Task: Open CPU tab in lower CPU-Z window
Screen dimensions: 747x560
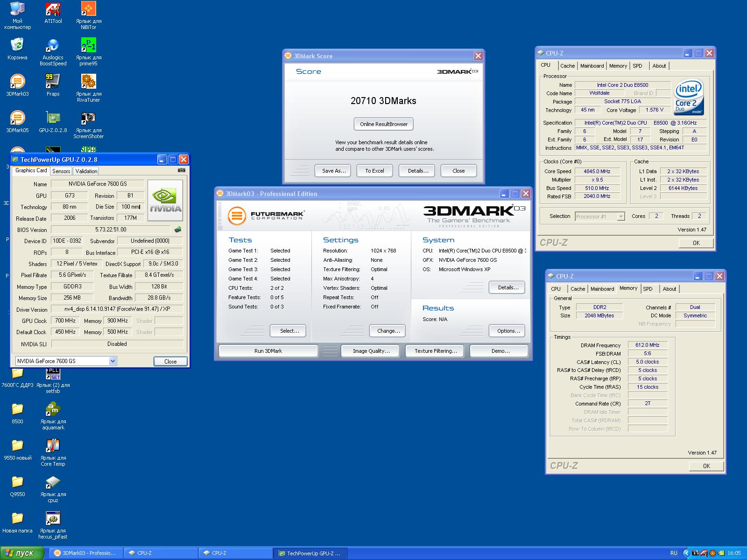Action: [556, 289]
